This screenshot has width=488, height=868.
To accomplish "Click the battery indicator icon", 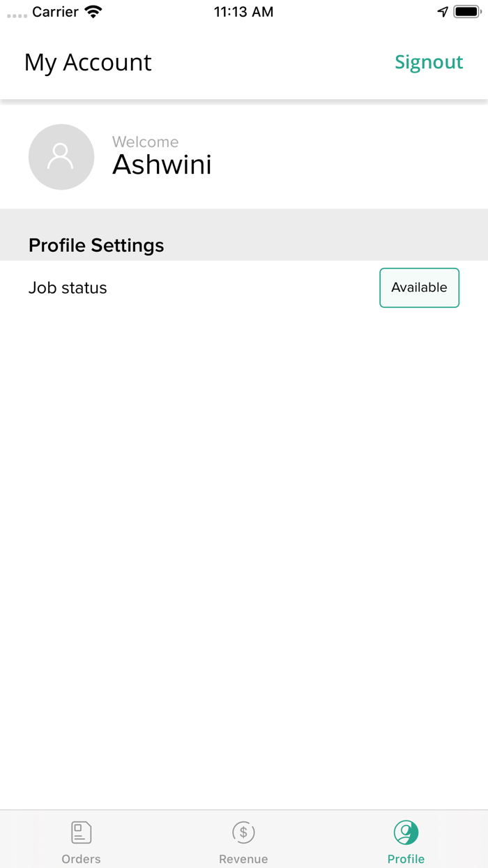I will coord(467,12).
